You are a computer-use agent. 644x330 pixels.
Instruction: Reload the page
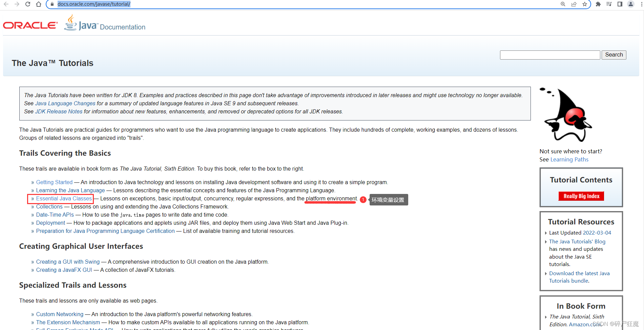tap(28, 4)
